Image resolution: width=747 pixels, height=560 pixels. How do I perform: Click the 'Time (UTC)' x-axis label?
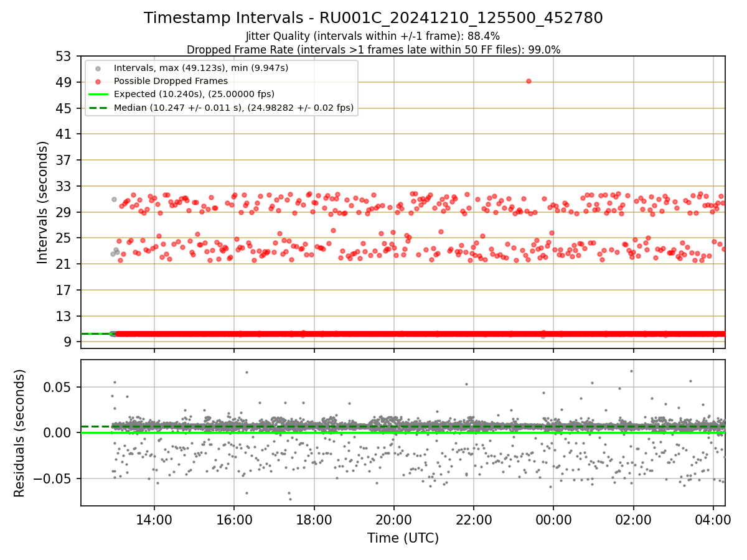coord(403,538)
